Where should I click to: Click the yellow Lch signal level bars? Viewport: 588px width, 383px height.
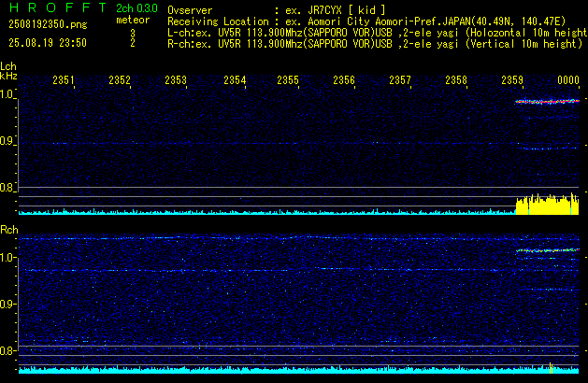coord(547,204)
